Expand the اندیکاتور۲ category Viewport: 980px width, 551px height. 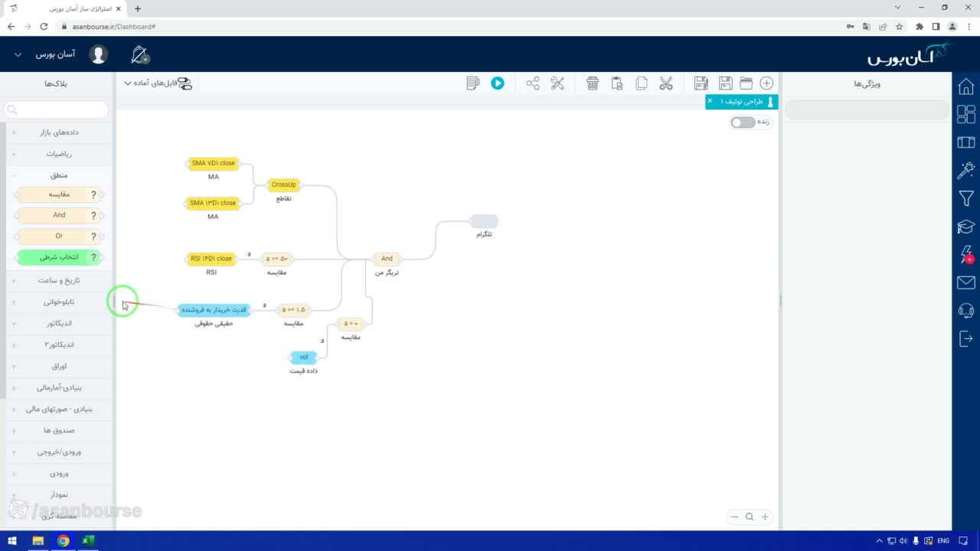pos(60,344)
